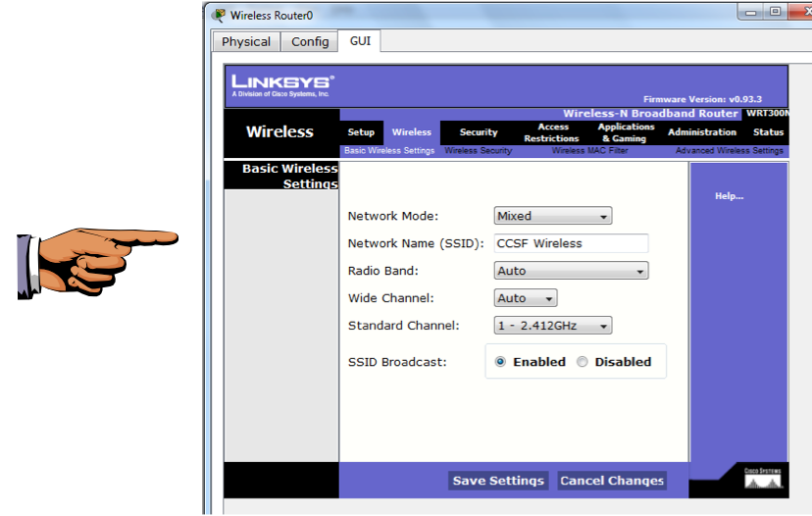Open the Wide Channel dropdown
This screenshot has width=812, height=516.
(x=525, y=298)
